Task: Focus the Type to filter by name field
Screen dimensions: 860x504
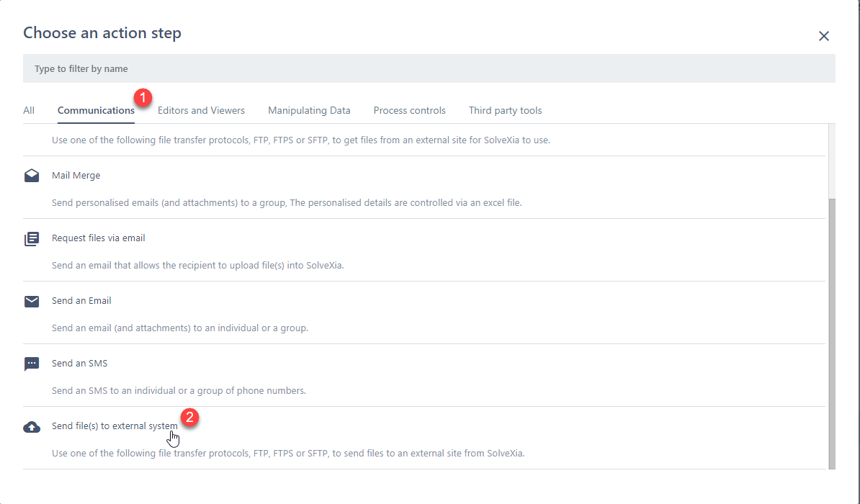Action: click(x=429, y=69)
